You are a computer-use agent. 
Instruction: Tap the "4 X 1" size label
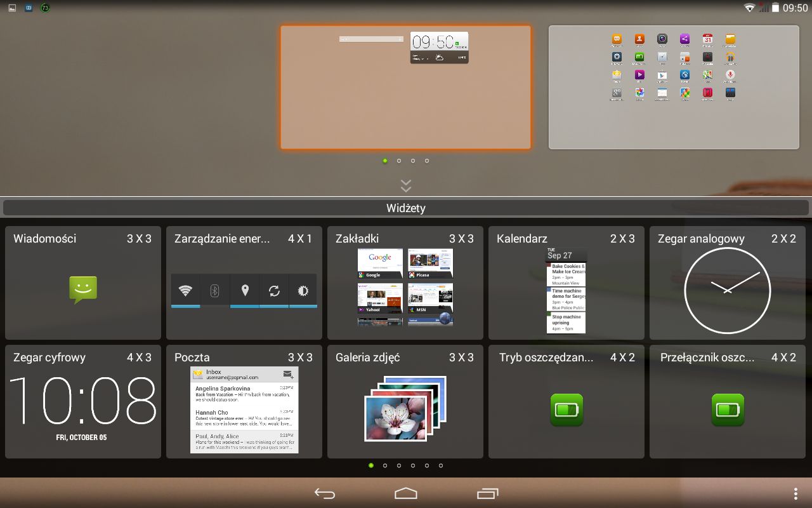coord(300,239)
